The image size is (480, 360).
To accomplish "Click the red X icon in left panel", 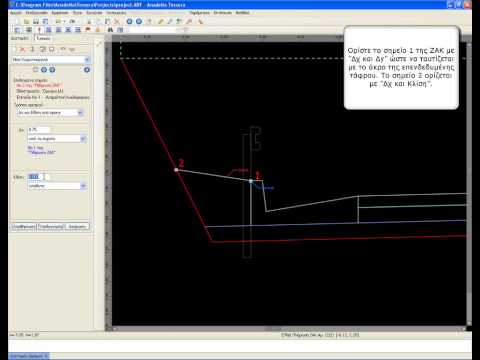I will click(x=23, y=49).
